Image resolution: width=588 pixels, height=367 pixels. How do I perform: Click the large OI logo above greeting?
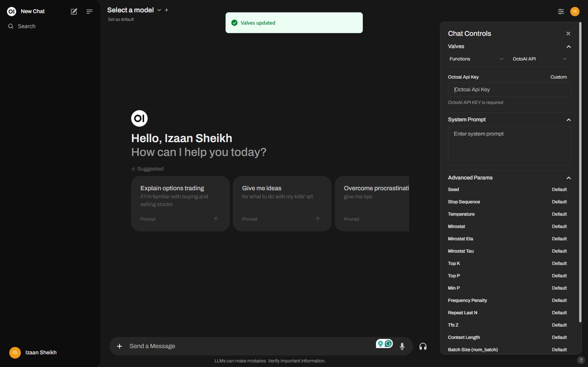(139, 118)
